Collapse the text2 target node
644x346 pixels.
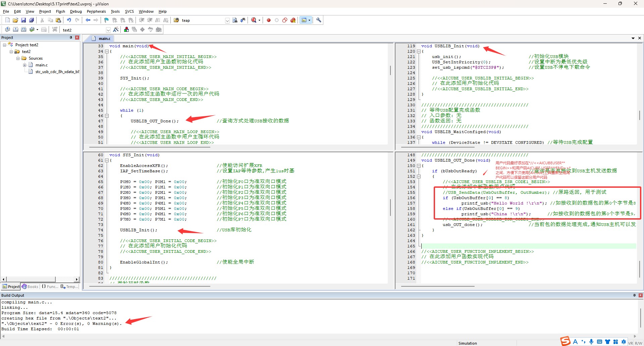tap(11, 52)
